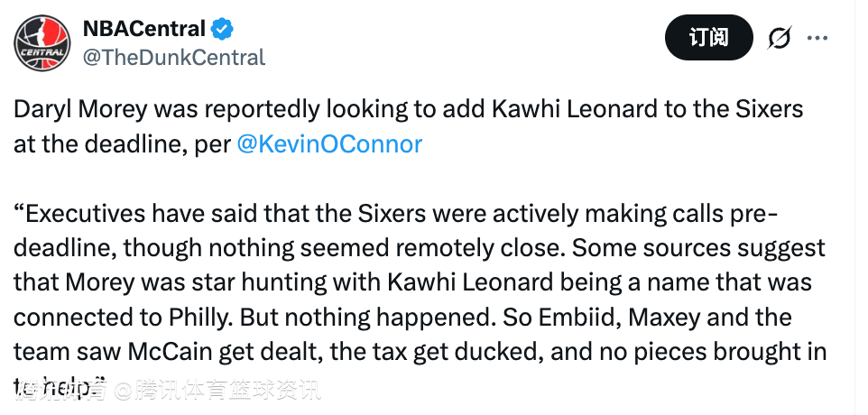
Task: Open the three-dot more options menu
Action: point(817,38)
